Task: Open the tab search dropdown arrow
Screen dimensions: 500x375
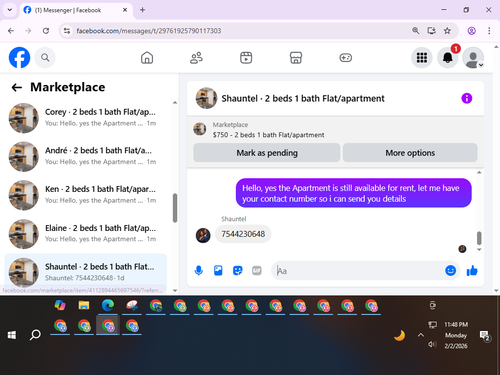Action: pos(10,10)
